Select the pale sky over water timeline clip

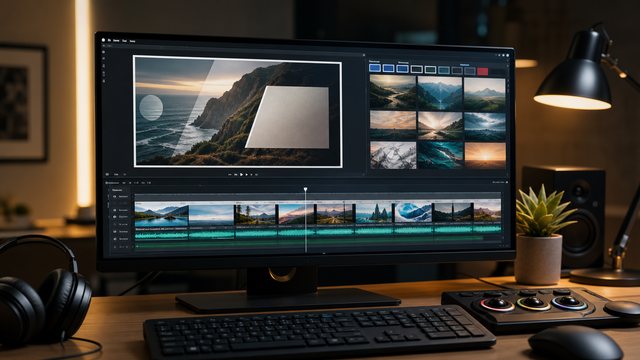pyautogui.click(x=211, y=215)
